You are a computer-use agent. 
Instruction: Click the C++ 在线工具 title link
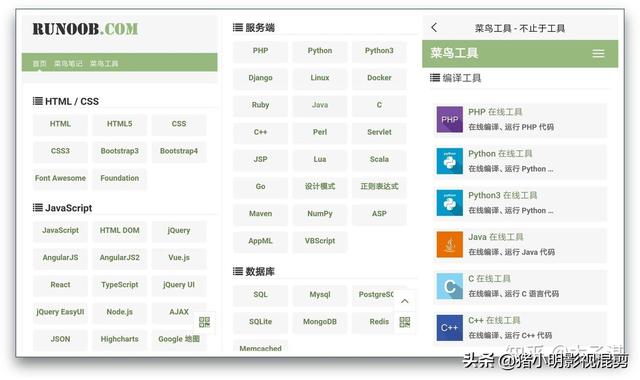coord(494,321)
